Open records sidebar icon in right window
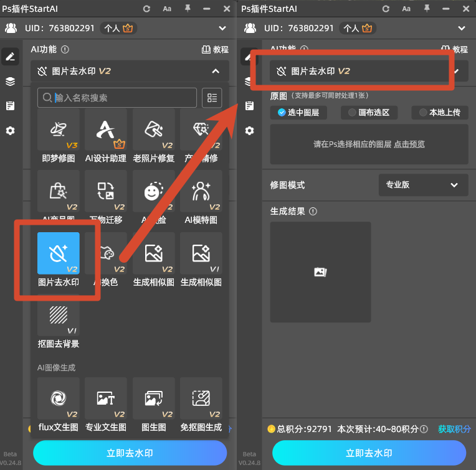Image resolution: width=476 pixels, height=470 pixels. (x=250, y=106)
